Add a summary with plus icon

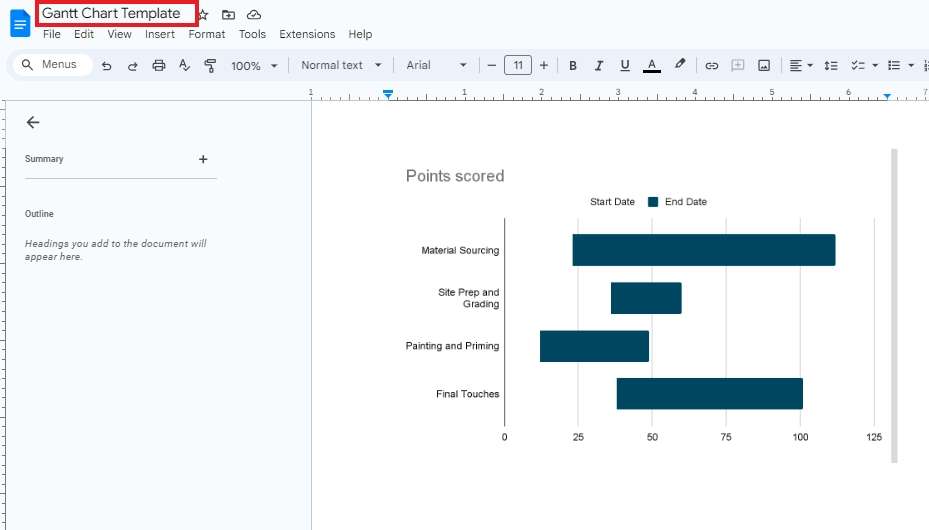pos(203,159)
